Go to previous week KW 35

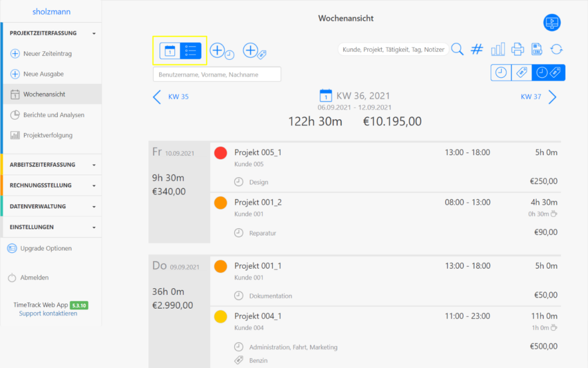click(x=171, y=97)
